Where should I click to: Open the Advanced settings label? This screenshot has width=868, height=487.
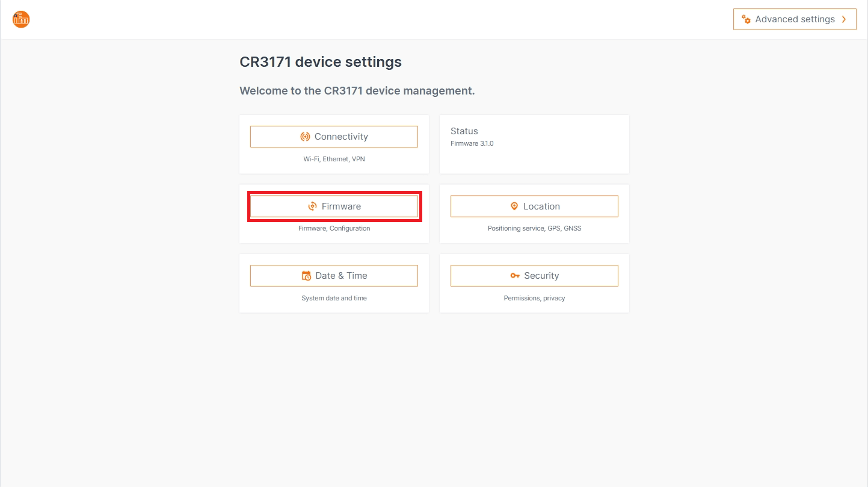pyautogui.click(x=795, y=19)
